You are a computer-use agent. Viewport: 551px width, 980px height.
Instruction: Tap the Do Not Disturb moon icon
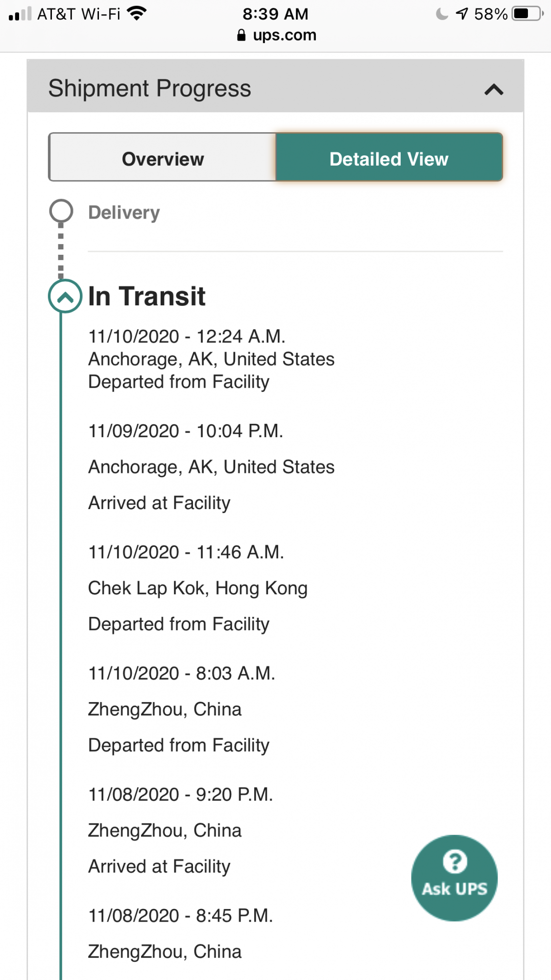[441, 14]
